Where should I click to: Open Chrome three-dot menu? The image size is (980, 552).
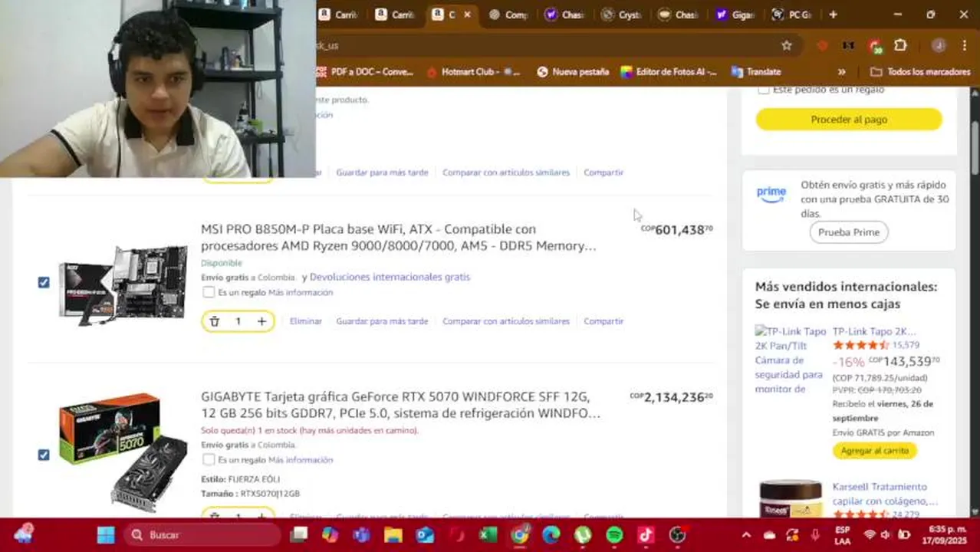point(965,45)
